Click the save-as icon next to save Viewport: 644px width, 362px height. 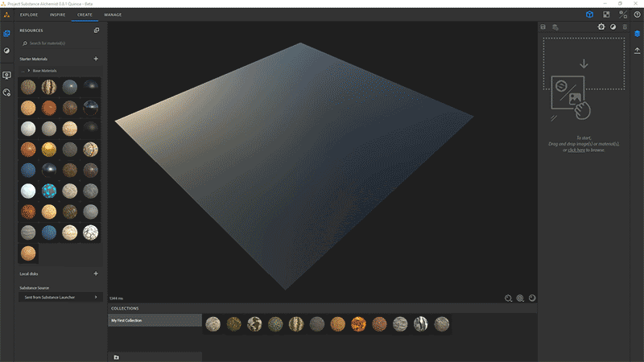[555, 27]
